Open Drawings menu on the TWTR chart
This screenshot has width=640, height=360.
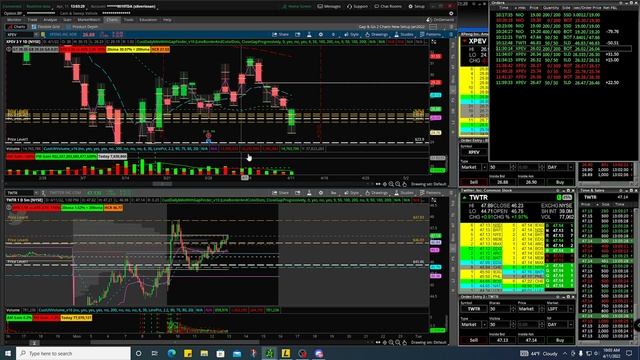(x=376, y=193)
